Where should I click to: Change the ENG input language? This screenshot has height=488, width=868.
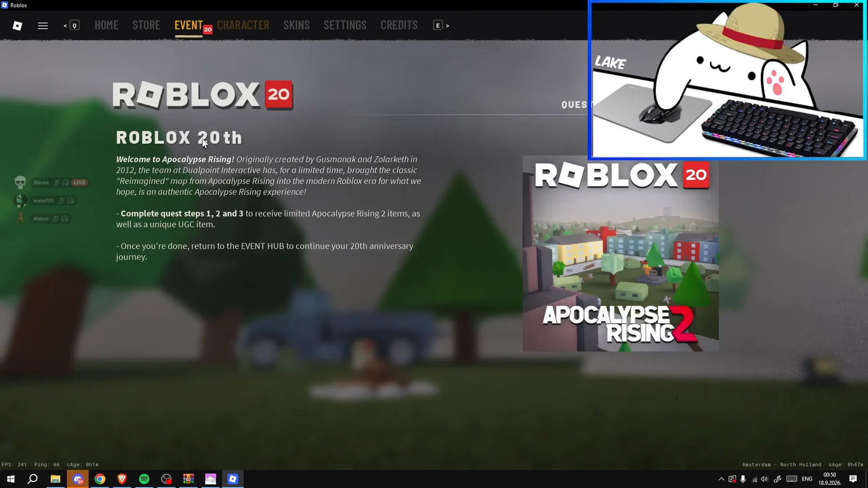[x=807, y=479]
